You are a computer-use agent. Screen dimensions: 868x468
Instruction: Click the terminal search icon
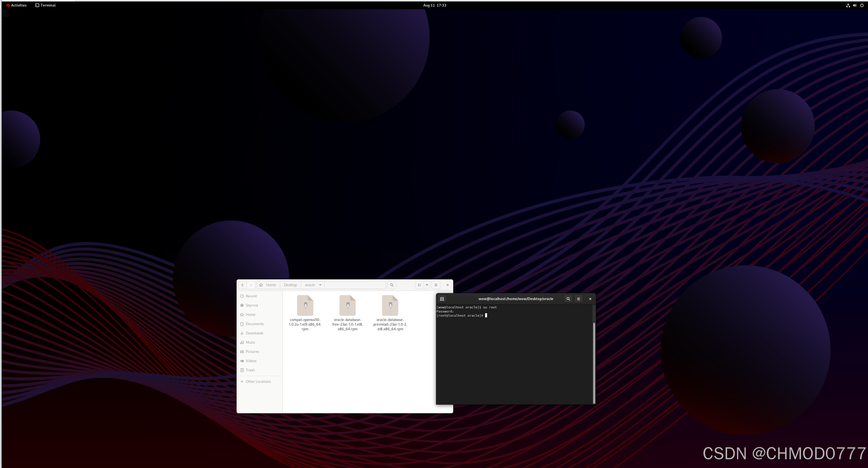click(568, 299)
